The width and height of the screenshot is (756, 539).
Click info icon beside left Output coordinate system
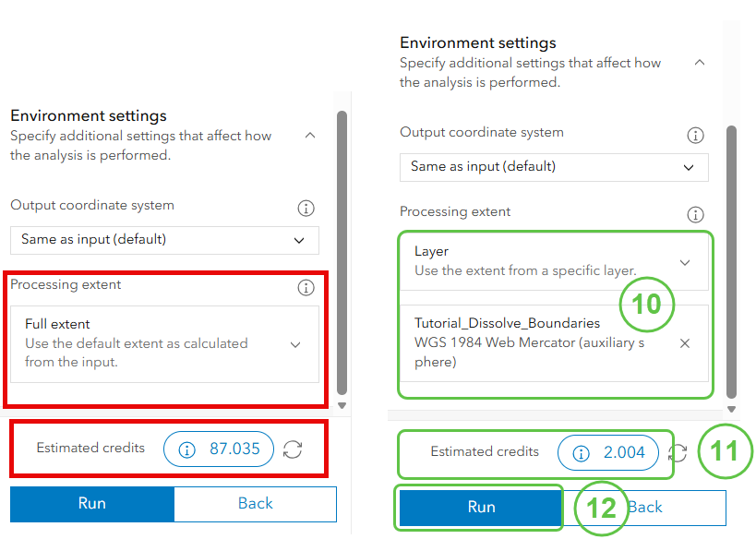click(x=306, y=209)
